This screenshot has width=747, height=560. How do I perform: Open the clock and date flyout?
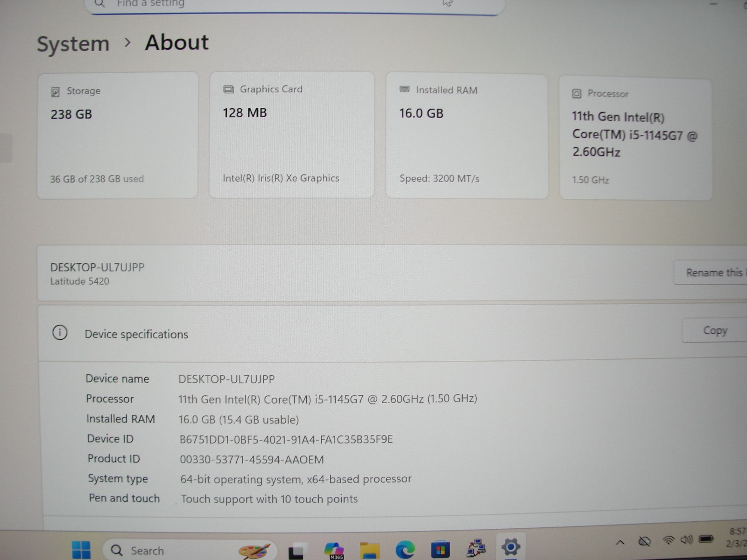(737, 537)
